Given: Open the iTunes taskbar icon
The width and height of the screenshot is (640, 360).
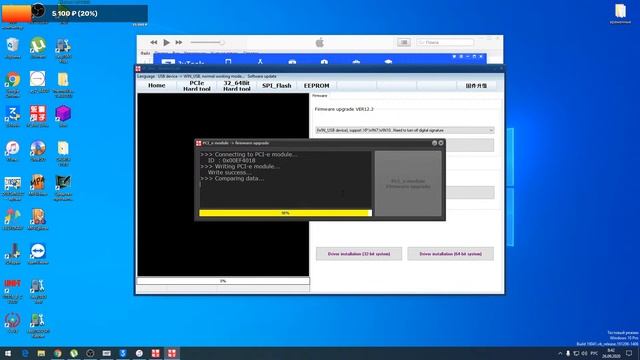Looking at the screenshot, I should tap(139, 353).
